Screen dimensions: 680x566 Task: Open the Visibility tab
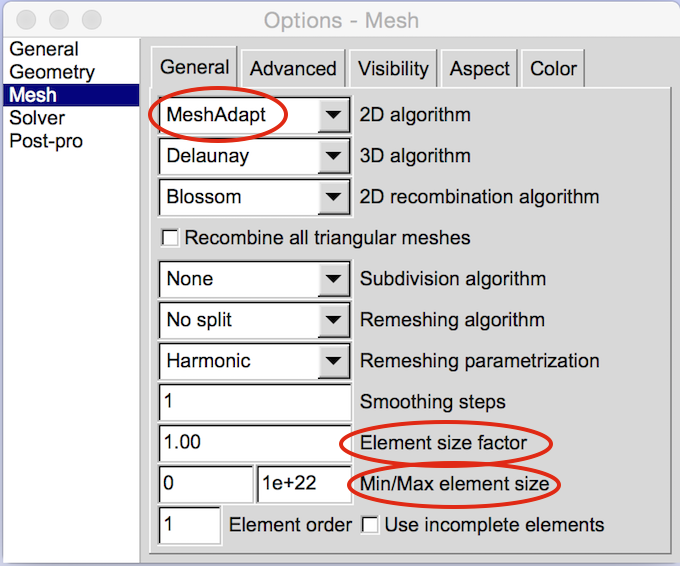pyautogui.click(x=393, y=69)
